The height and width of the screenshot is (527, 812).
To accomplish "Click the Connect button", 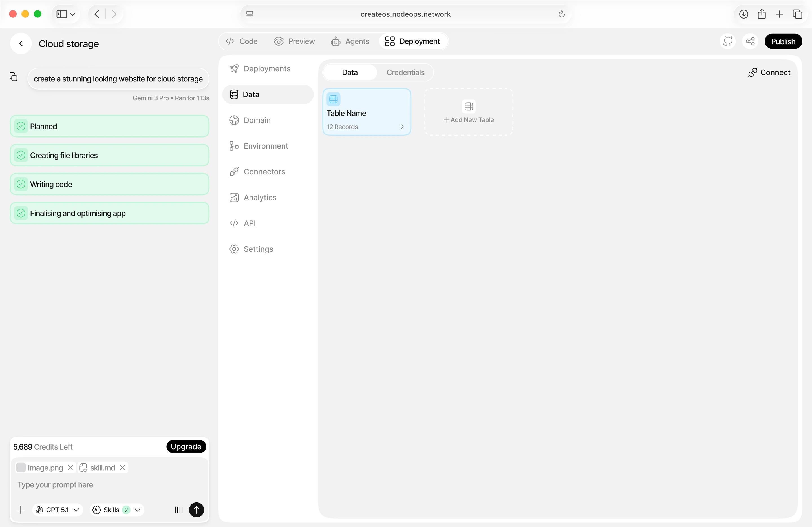I will (x=769, y=72).
